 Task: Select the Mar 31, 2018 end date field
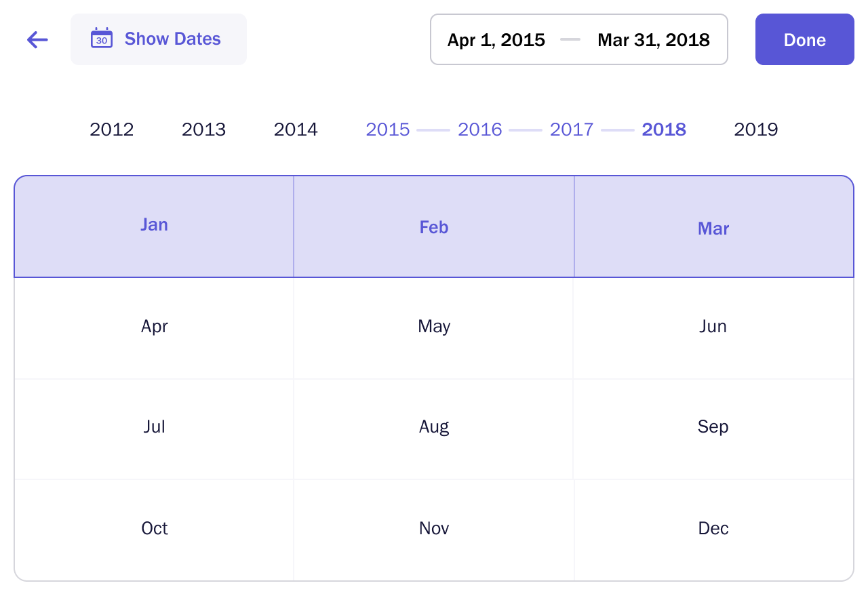point(653,40)
